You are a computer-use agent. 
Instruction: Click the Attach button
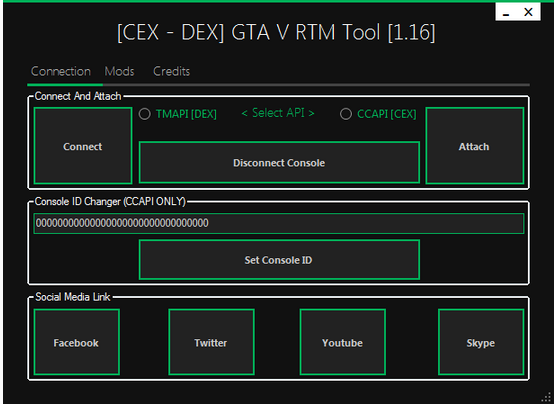click(x=475, y=146)
